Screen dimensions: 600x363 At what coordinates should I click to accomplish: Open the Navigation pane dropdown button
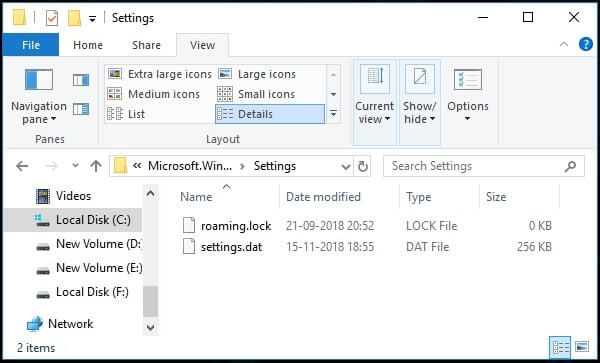click(39, 97)
